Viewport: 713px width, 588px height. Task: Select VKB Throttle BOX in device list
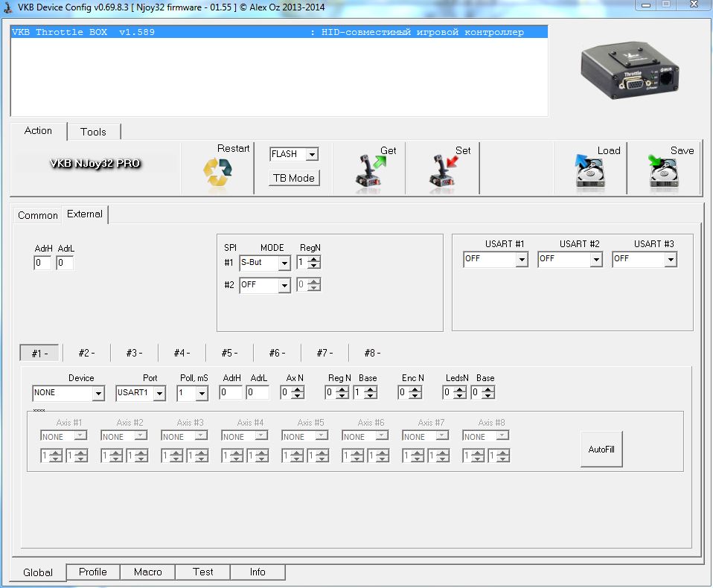[279, 33]
